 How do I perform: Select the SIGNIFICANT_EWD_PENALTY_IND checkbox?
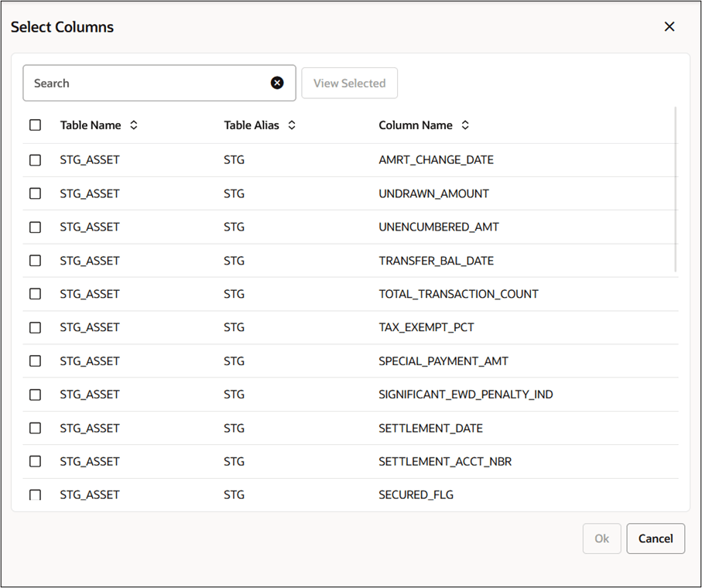35,395
